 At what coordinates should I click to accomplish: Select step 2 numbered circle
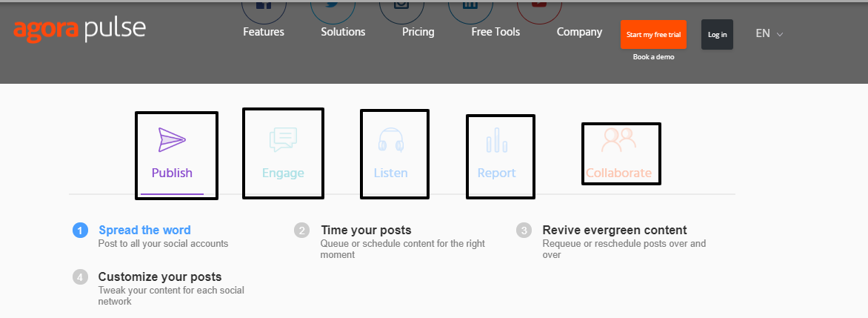[x=301, y=231]
